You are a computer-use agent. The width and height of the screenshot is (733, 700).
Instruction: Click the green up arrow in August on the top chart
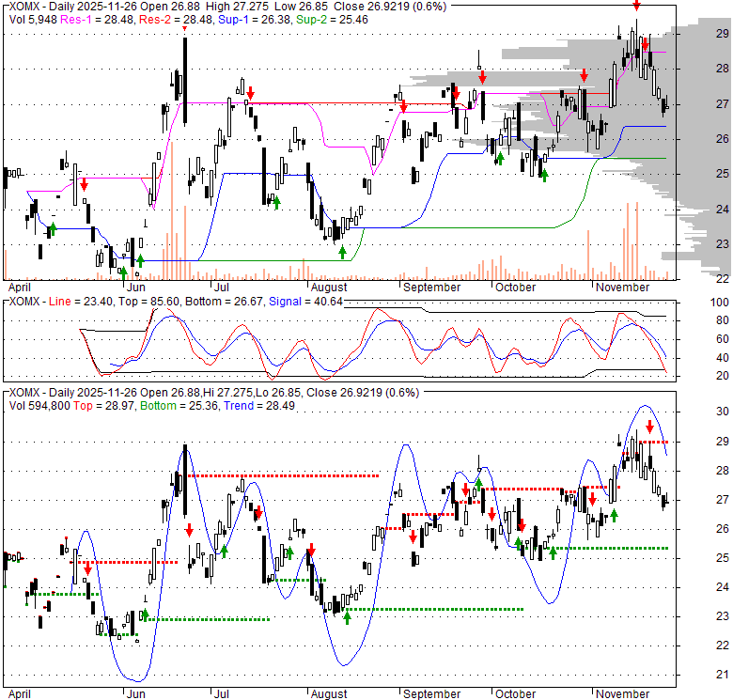343,251
